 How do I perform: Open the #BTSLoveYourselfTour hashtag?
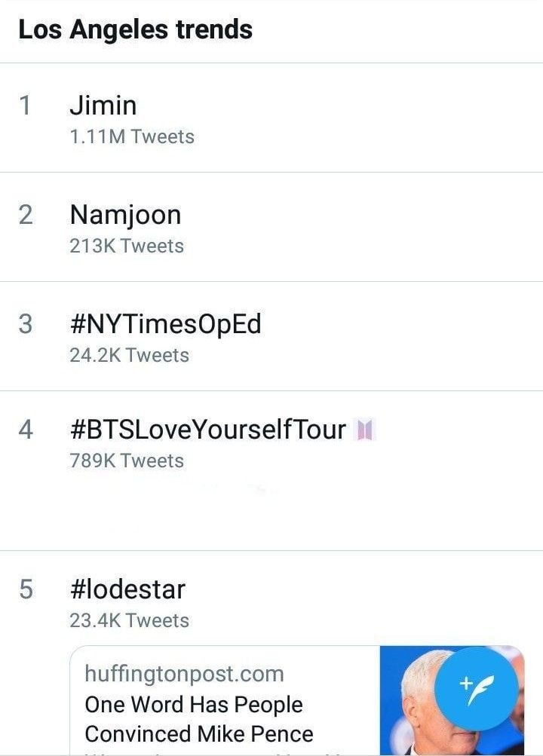coord(271,471)
